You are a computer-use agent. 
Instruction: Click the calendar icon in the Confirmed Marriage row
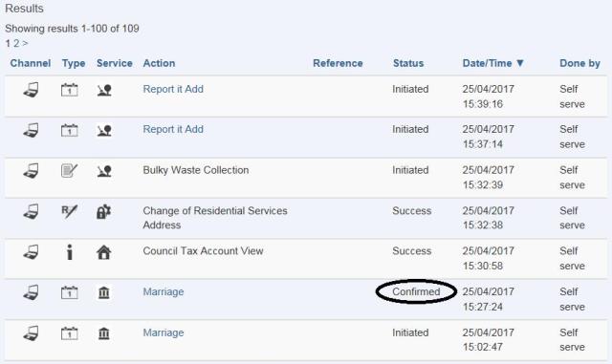tap(70, 292)
